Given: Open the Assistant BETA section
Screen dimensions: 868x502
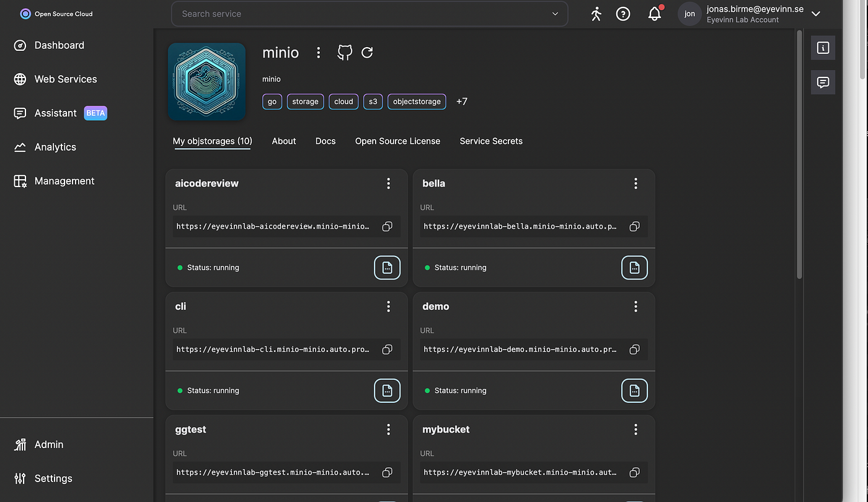Looking at the screenshot, I should [60, 113].
